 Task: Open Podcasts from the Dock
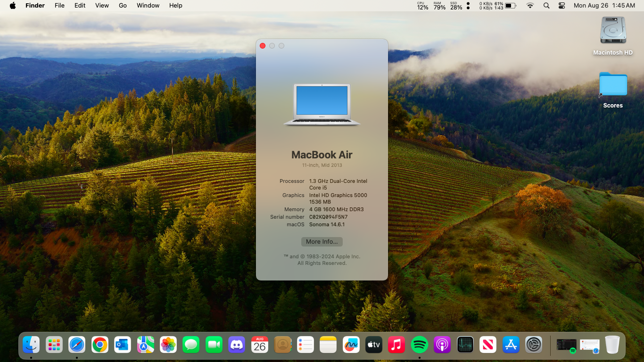coord(442,345)
